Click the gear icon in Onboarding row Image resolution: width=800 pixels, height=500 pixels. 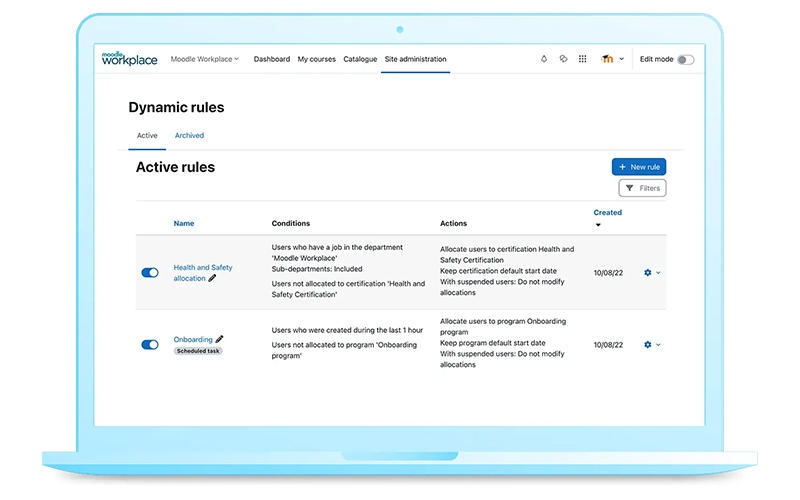647,344
